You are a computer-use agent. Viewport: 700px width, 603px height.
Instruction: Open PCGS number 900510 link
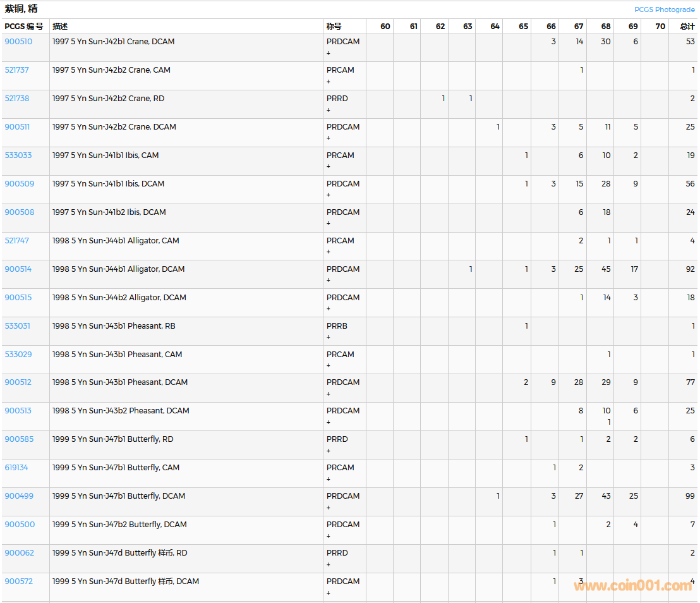(x=18, y=42)
